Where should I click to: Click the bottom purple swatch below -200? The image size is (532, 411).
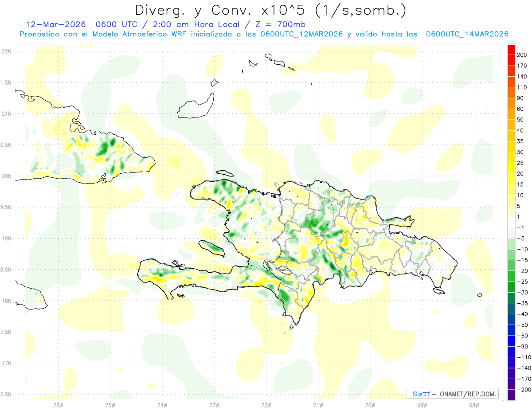pyautogui.click(x=511, y=395)
